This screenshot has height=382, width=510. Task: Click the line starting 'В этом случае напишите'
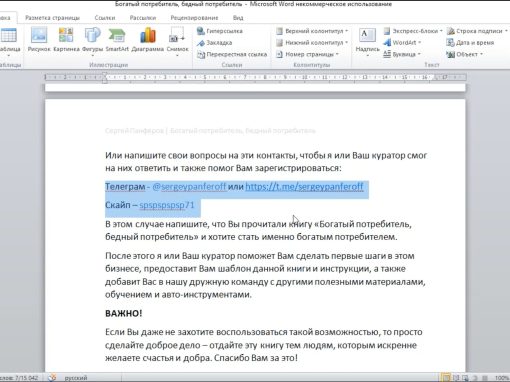point(258,224)
